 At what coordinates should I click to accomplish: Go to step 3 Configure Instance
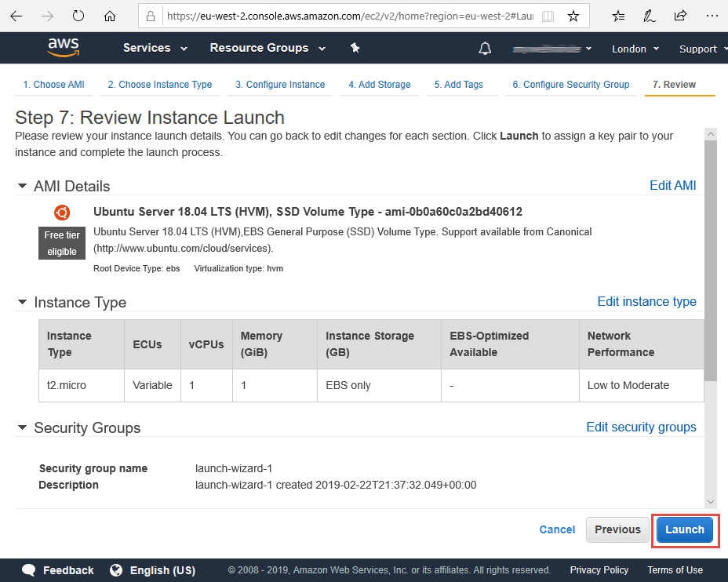[280, 85]
